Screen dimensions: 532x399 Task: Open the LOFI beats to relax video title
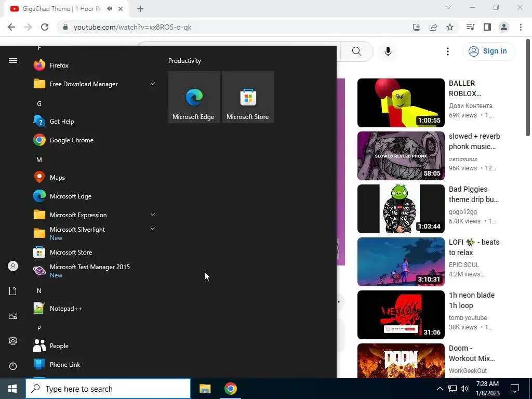[x=474, y=247]
